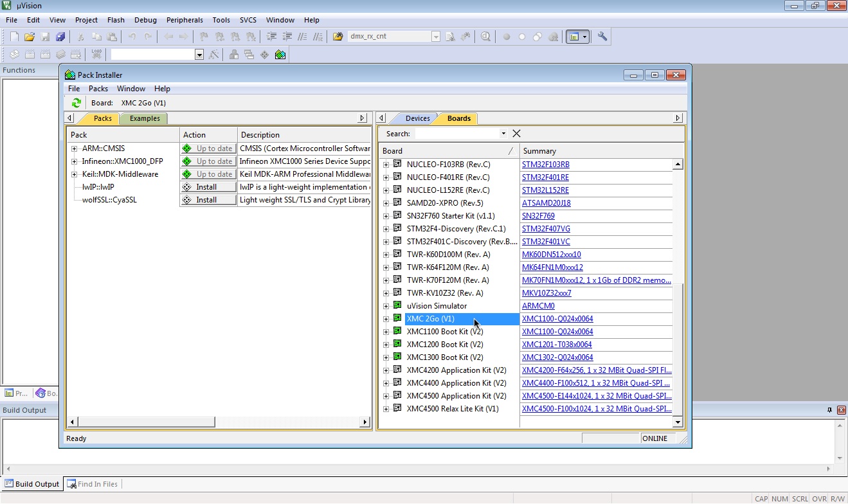Viewport: 848px width, 504px height.
Task: Install the wolfSSL::CyaSSL pack
Action: (208, 200)
